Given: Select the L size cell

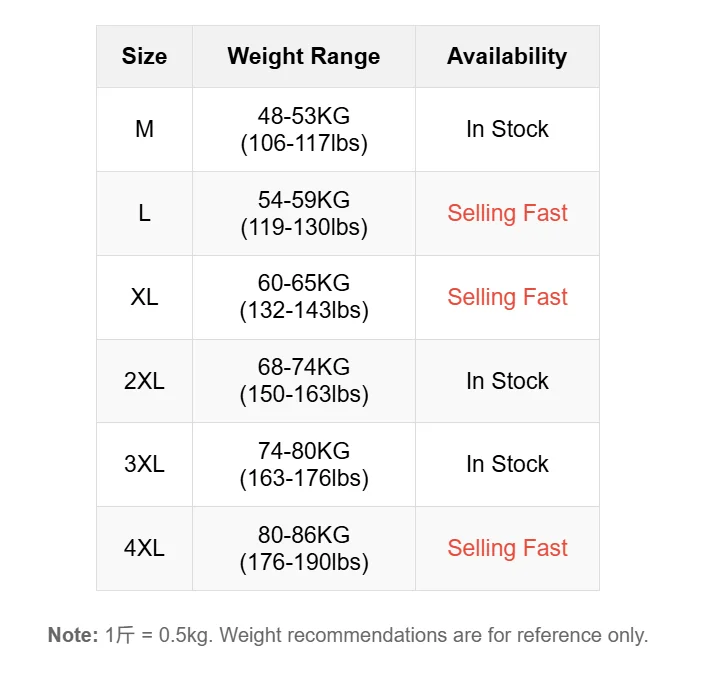Looking at the screenshot, I should click(x=144, y=213).
